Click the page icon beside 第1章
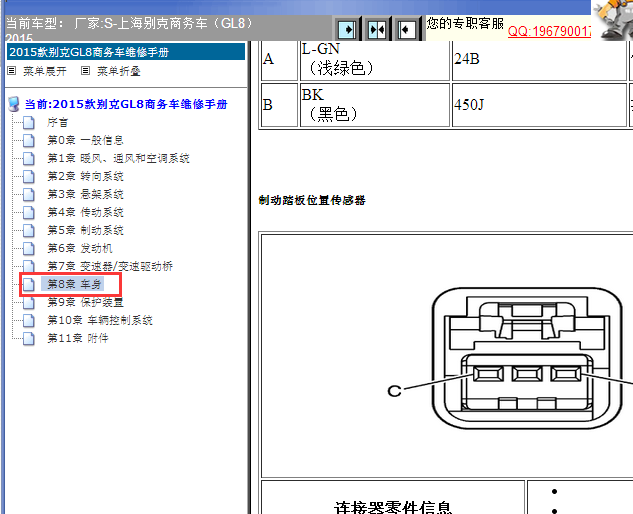This screenshot has height=514, width=633. (29, 158)
